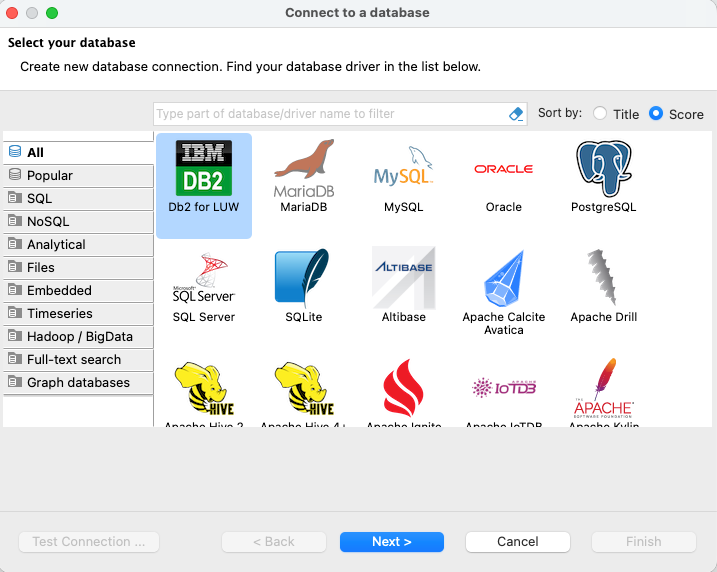Viewport: 717px width, 572px height.
Task: Select the MySQL dolphin icon
Action: point(403,166)
